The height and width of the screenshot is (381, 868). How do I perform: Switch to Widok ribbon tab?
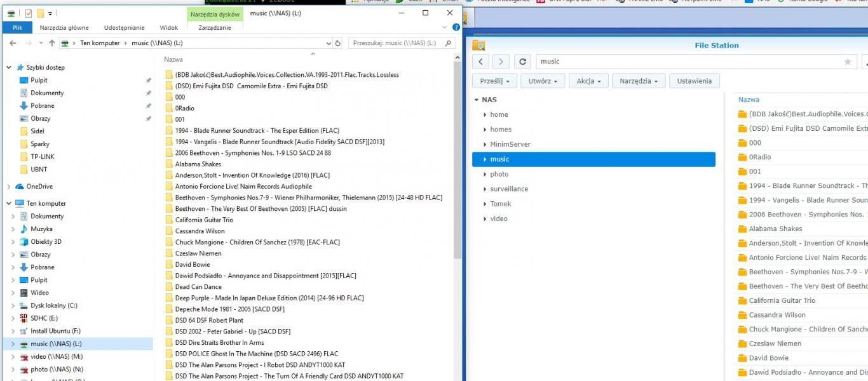(x=169, y=27)
